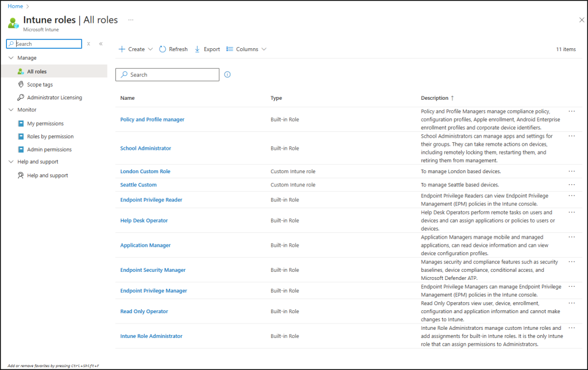This screenshot has width=588, height=370.
Task: Select the Admin permissions icon
Action: (20, 149)
